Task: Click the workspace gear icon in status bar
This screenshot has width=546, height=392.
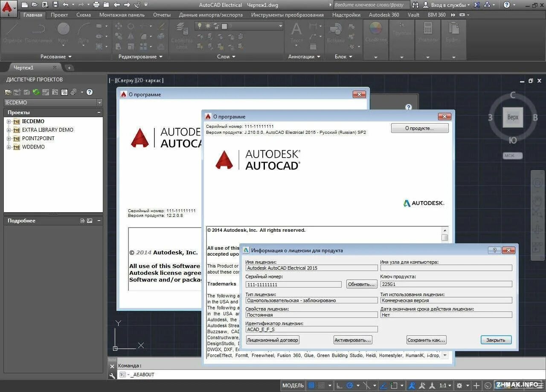Action: coord(459,386)
